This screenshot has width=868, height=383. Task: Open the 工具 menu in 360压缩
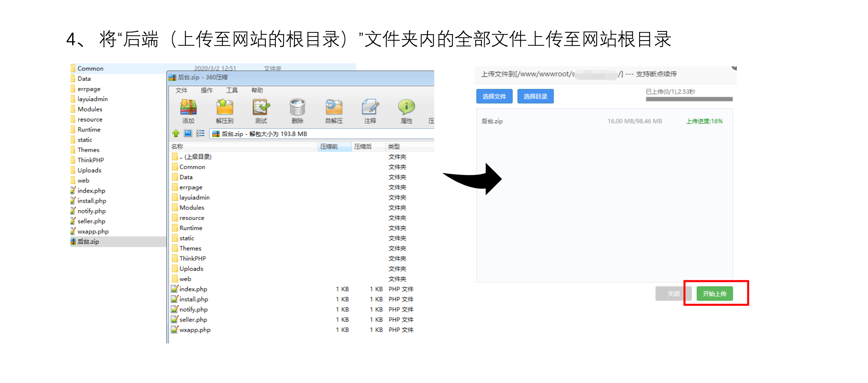click(x=232, y=90)
